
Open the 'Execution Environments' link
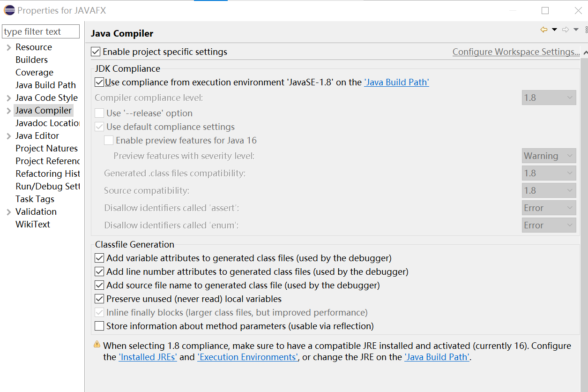click(247, 357)
